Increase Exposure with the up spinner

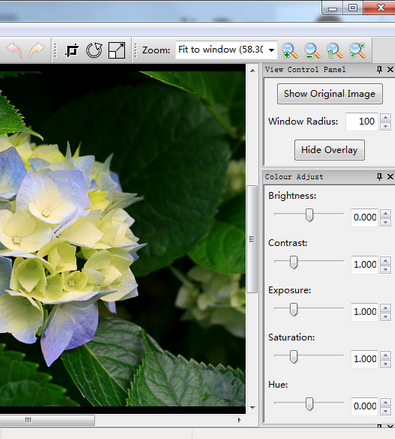pyautogui.click(x=386, y=308)
